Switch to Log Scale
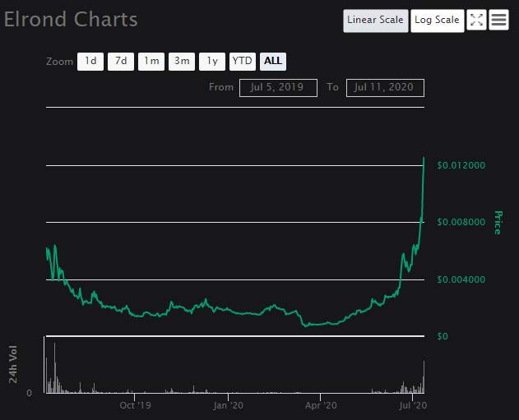Screen dimensions: 519x420 (438, 21)
